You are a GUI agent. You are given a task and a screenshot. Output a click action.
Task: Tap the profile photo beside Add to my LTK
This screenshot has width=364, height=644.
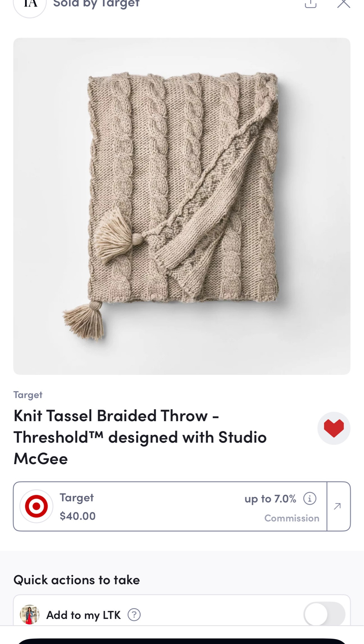click(30, 614)
